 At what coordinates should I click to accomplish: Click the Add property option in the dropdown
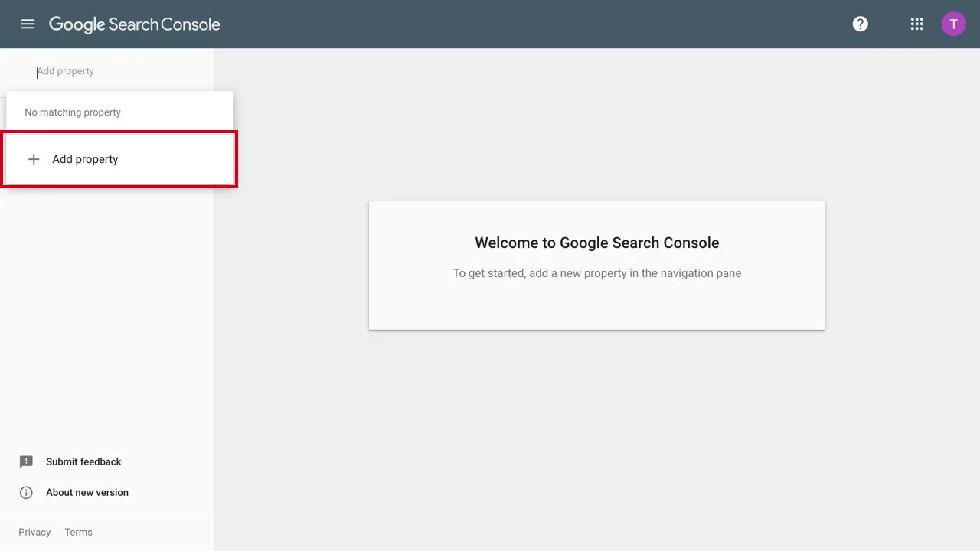85,159
